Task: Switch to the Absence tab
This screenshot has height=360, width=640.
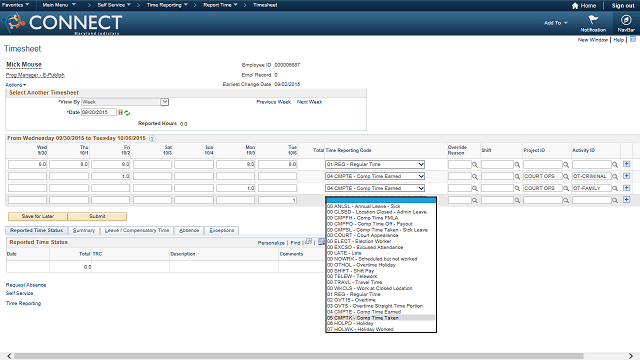Action: [x=189, y=231]
